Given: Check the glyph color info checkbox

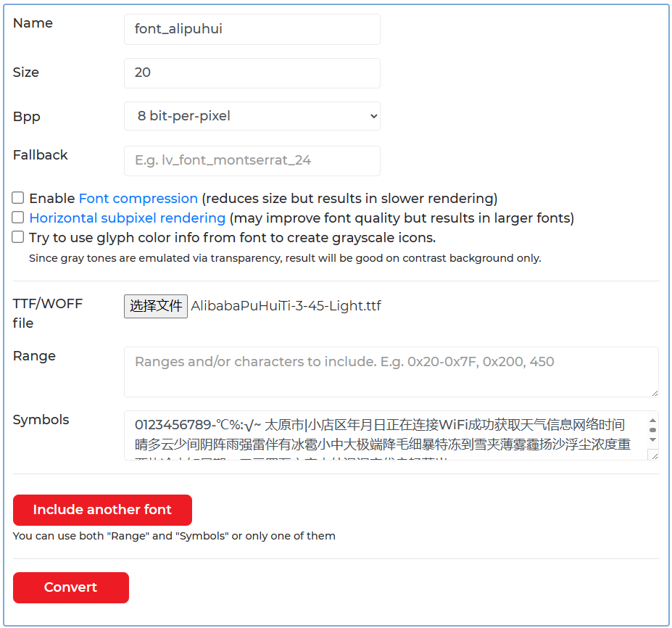Looking at the screenshot, I should pyautogui.click(x=18, y=237).
